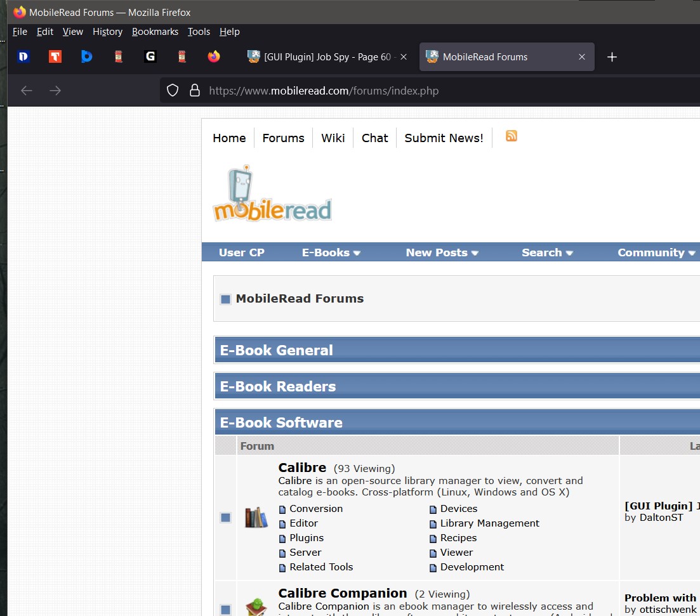Open the Bookmarks menu
The image size is (700, 616).
[x=155, y=32]
